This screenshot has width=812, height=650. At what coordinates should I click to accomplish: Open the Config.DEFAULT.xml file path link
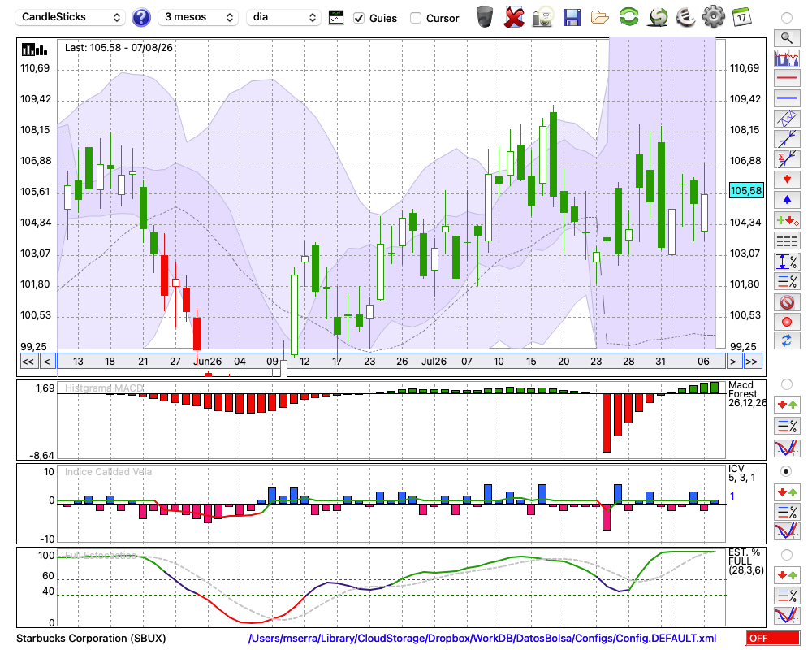pyautogui.click(x=482, y=638)
